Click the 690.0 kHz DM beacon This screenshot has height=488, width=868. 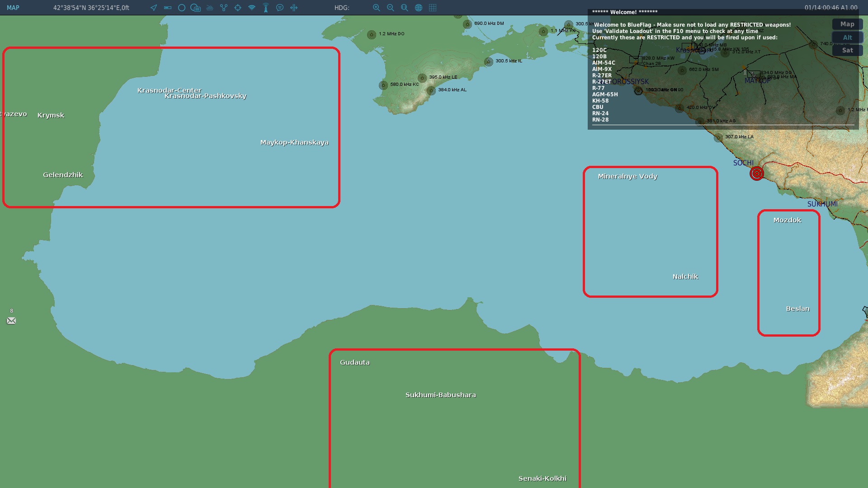467,24
